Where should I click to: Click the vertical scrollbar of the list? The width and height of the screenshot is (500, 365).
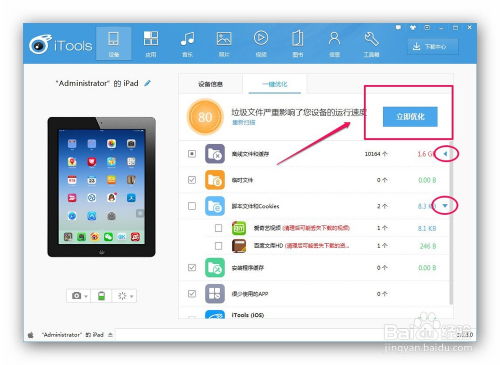coord(451,222)
